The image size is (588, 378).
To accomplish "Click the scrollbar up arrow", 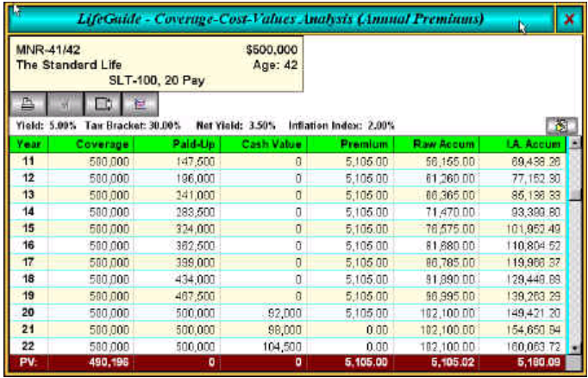I will click(573, 143).
